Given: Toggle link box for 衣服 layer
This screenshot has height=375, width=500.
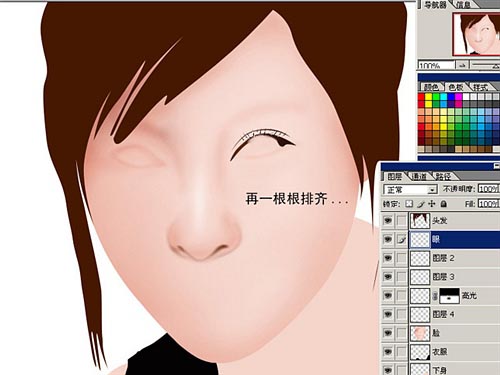Looking at the screenshot, I should pyautogui.click(x=402, y=352).
